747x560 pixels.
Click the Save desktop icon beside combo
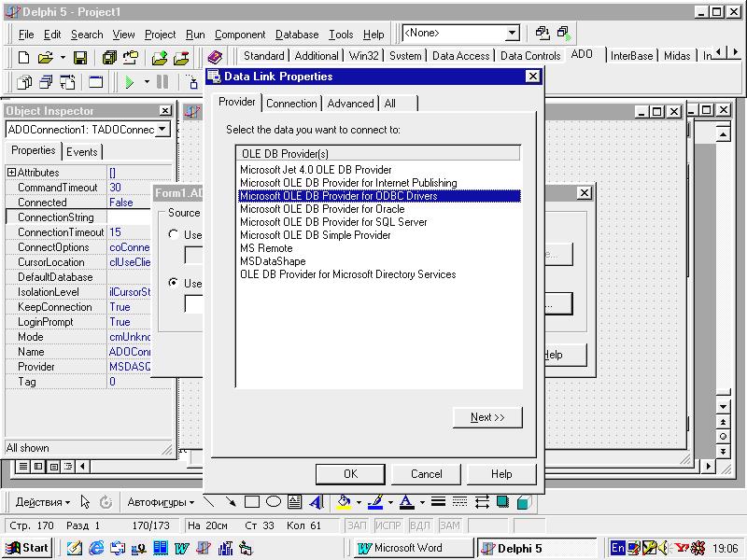coord(543,33)
